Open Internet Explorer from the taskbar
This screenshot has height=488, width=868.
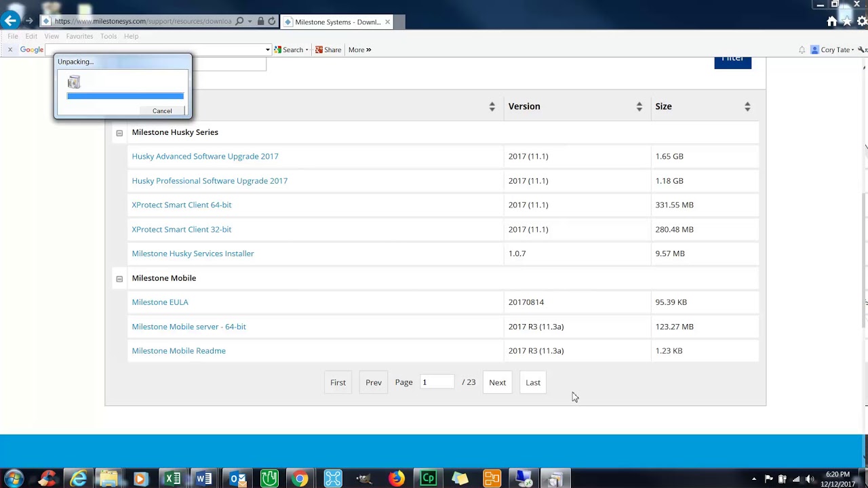tap(79, 479)
